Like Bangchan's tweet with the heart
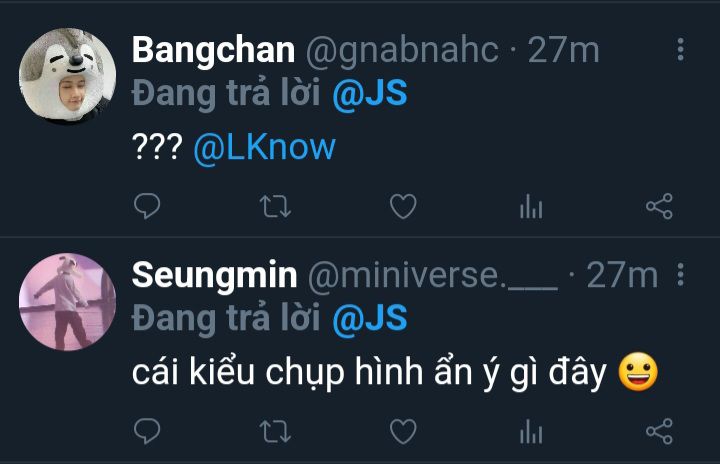Image resolution: width=720 pixels, height=464 pixels. click(402, 207)
